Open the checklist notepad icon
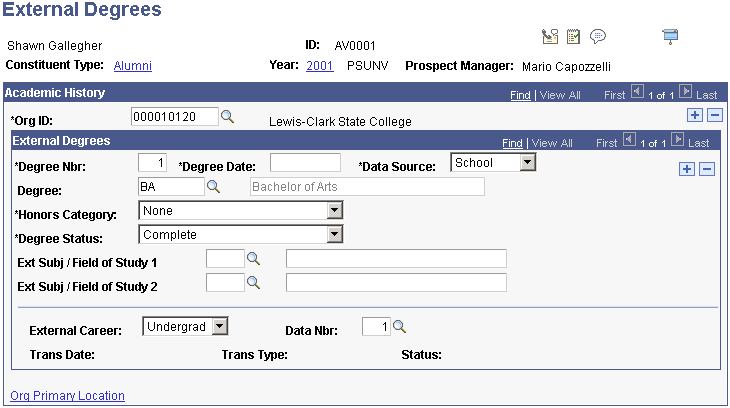This screenshot has width=730, height=408. point(573,36)
